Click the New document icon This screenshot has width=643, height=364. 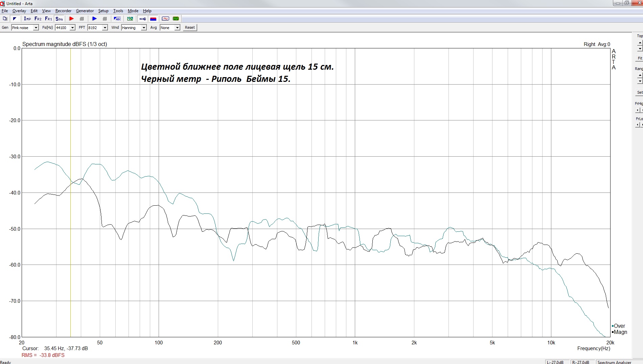pyautogui.click(x=5, y=19)
